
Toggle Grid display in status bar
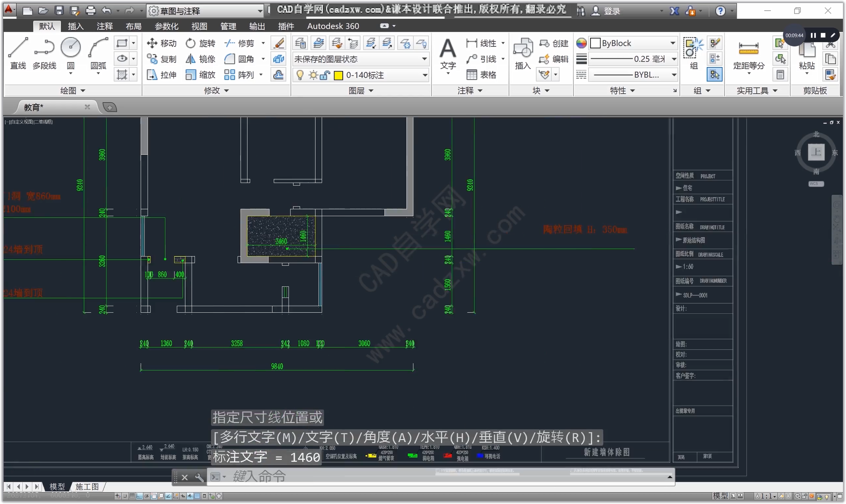click(x=132, y=496)
